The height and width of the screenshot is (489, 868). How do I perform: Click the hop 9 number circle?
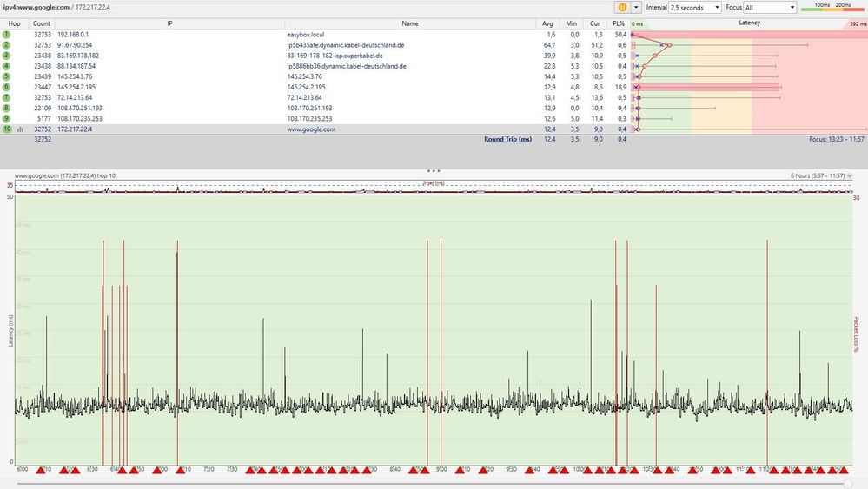(6, 118)
